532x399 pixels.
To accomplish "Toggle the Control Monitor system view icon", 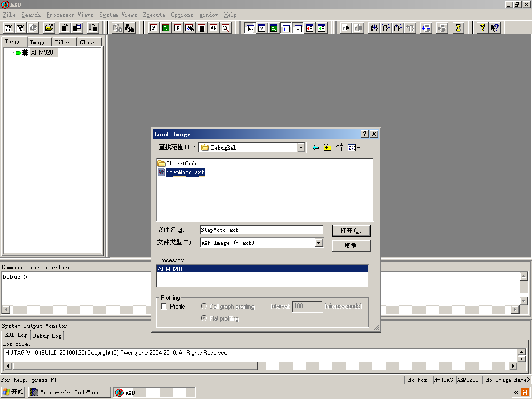I will (250, 28).
